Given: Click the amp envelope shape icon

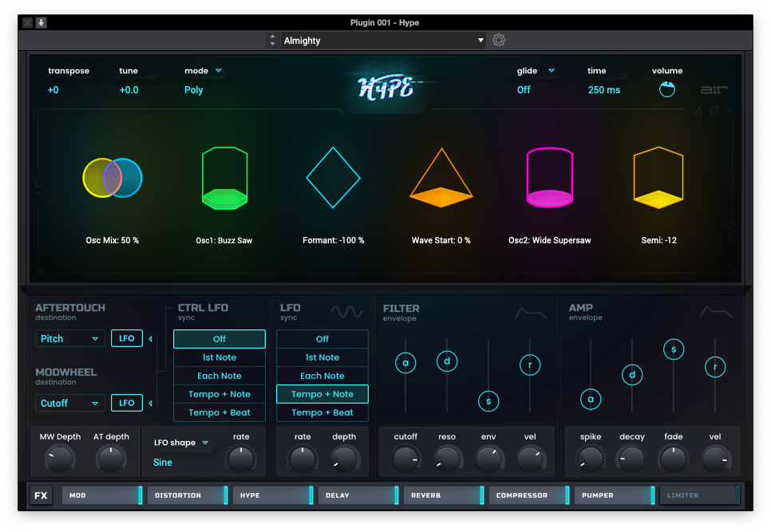Looking at the screenshot, I should click(x=716, y=311).
